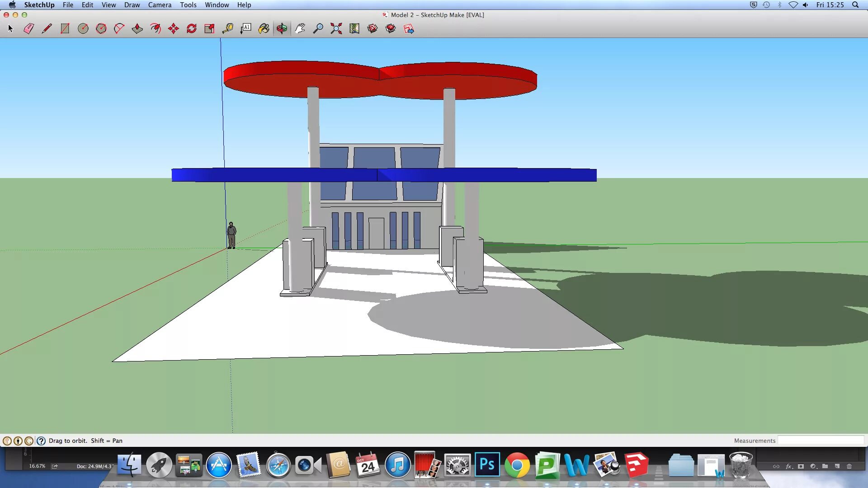Select the Move tool
The width and height of the screenshot is (868, 488).
173,28
